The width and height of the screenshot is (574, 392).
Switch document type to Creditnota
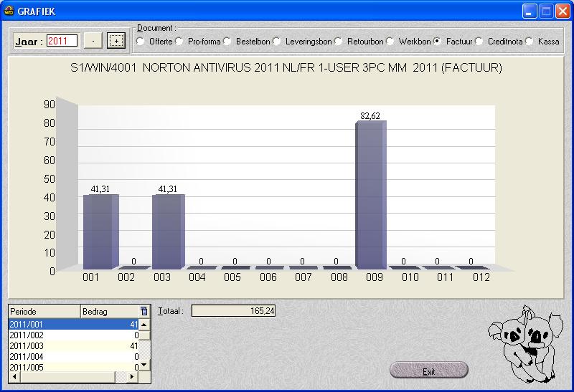pos(479,42)
